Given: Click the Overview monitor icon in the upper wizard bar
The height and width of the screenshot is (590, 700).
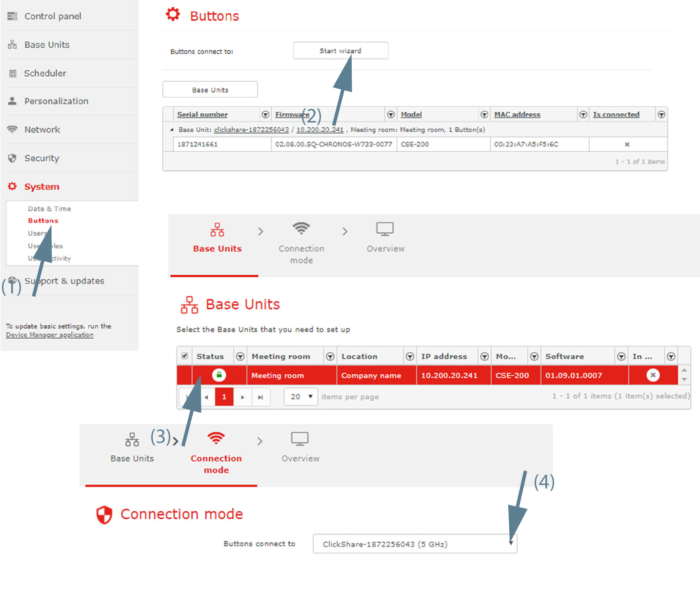Looking at the screenshot, I should point(385,229).
